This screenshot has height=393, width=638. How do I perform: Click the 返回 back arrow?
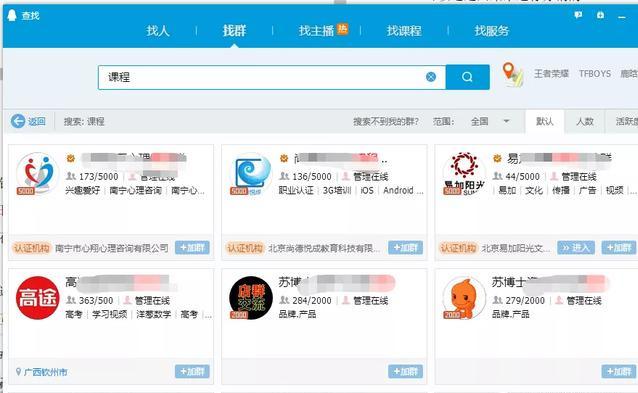point(18,121)
